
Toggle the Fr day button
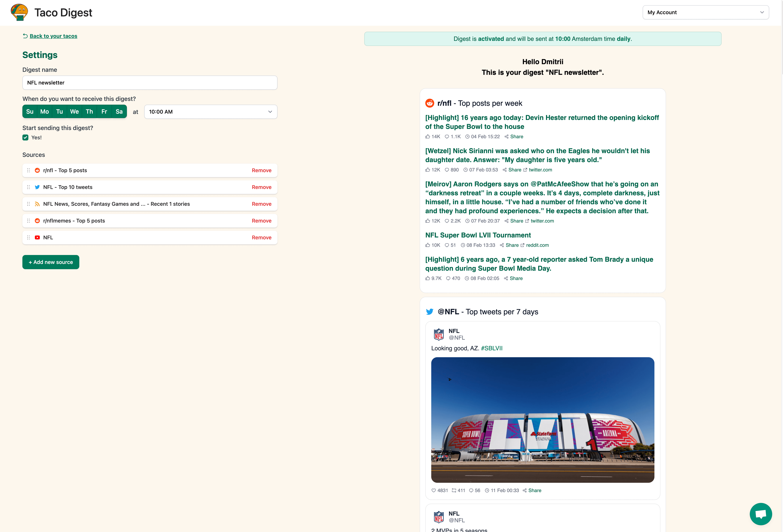[104, 111]
